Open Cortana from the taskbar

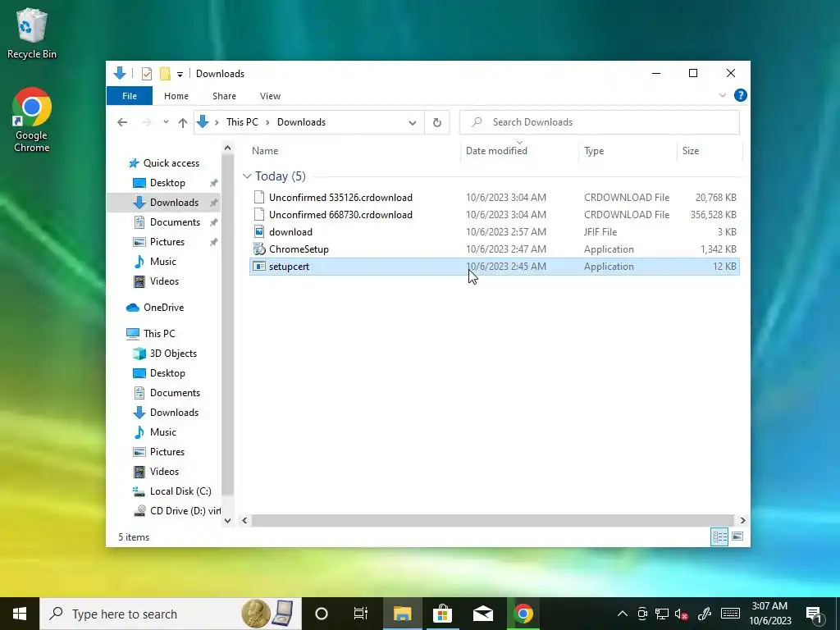coord(322,614)
